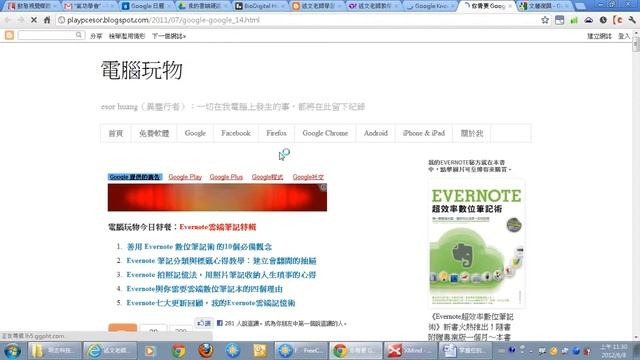640x360 pixels.
Task: Switch to the Google Knol tab
Action: click(x=431, y=6)
